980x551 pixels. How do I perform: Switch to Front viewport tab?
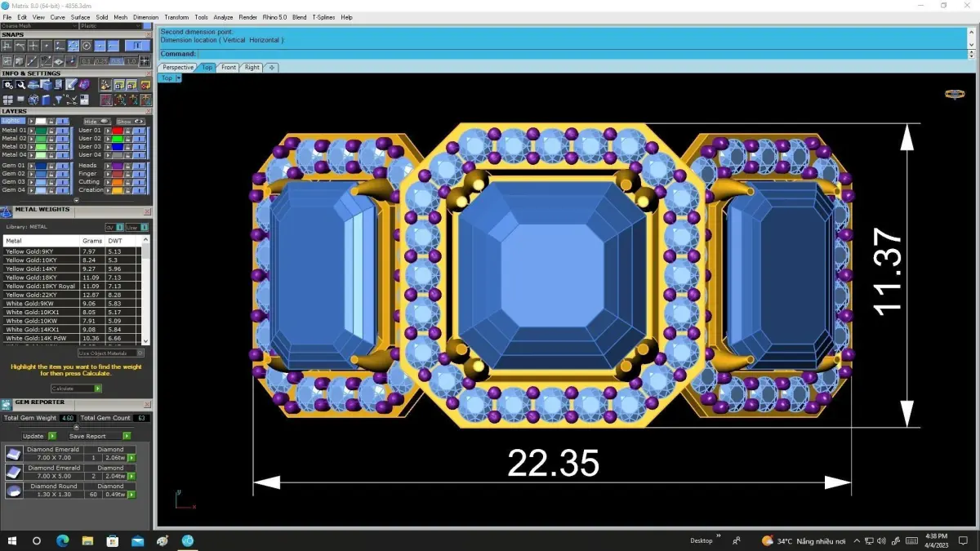(229, 67)
